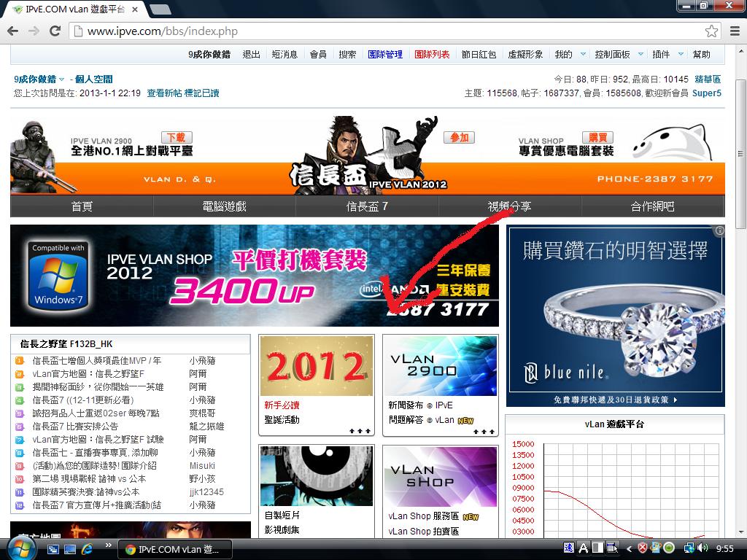Image resolution: width=747 pixels, height=560 pixels.
Task: Reload the page with the refresh icon
Action: [x=55, y=31]
